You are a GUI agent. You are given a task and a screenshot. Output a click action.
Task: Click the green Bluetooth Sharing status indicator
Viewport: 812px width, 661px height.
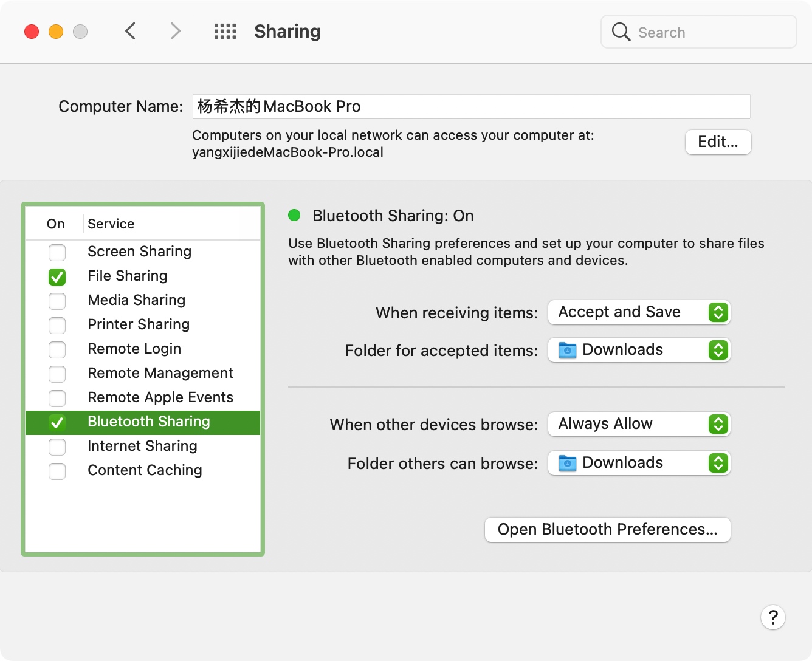(294, 215)
